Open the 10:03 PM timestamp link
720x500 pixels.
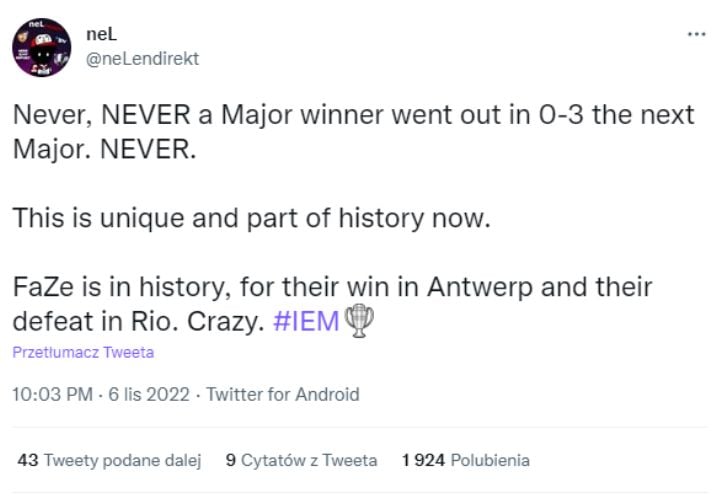click(x=51, y=394)
